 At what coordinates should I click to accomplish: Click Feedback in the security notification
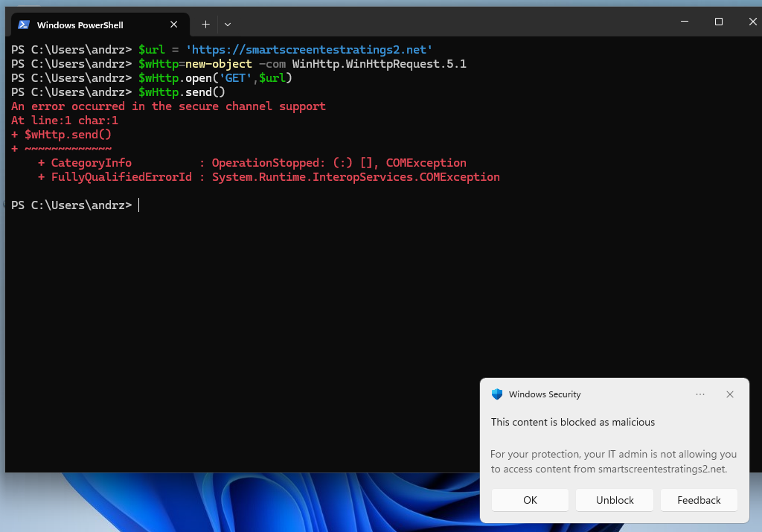699,500
